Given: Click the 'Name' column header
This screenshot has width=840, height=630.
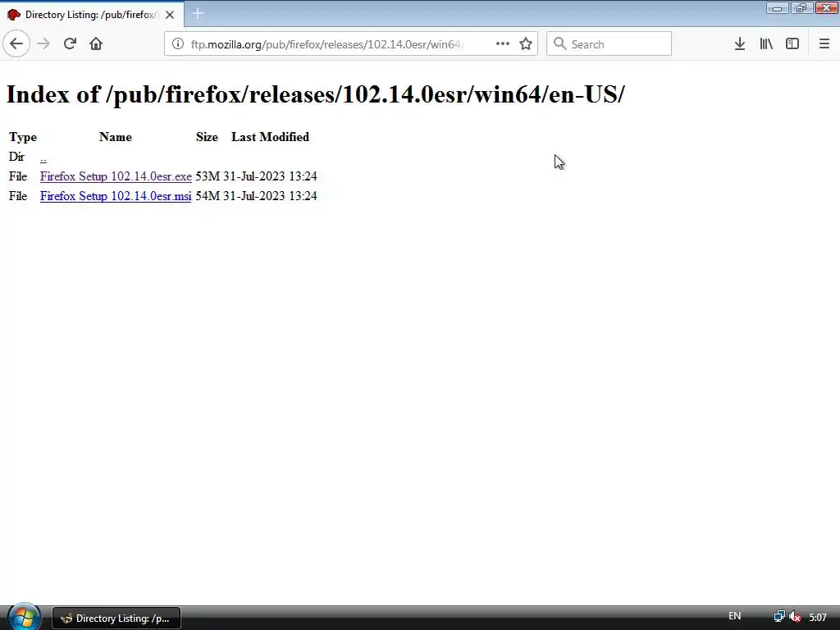Looking at the screenshot, I should (115, 137).
